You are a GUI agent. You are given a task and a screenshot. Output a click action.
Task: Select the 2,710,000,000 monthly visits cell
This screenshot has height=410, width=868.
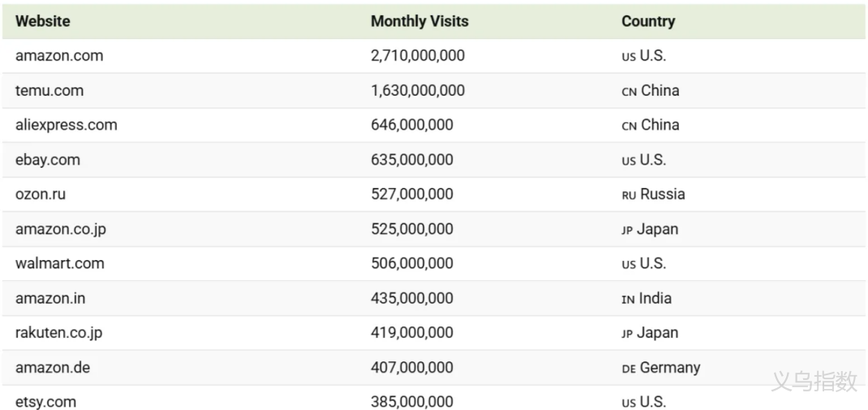click(x=418, y=56)
